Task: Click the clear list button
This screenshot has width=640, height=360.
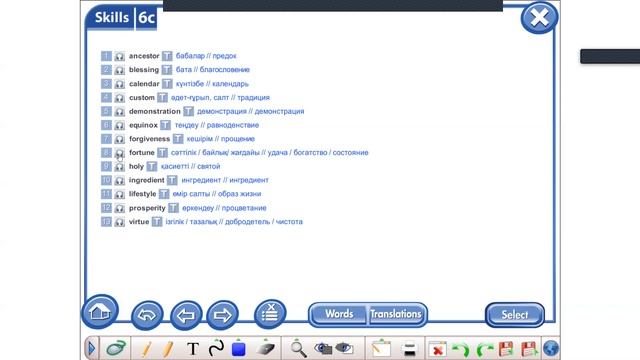Action: (x=270, y=314)
